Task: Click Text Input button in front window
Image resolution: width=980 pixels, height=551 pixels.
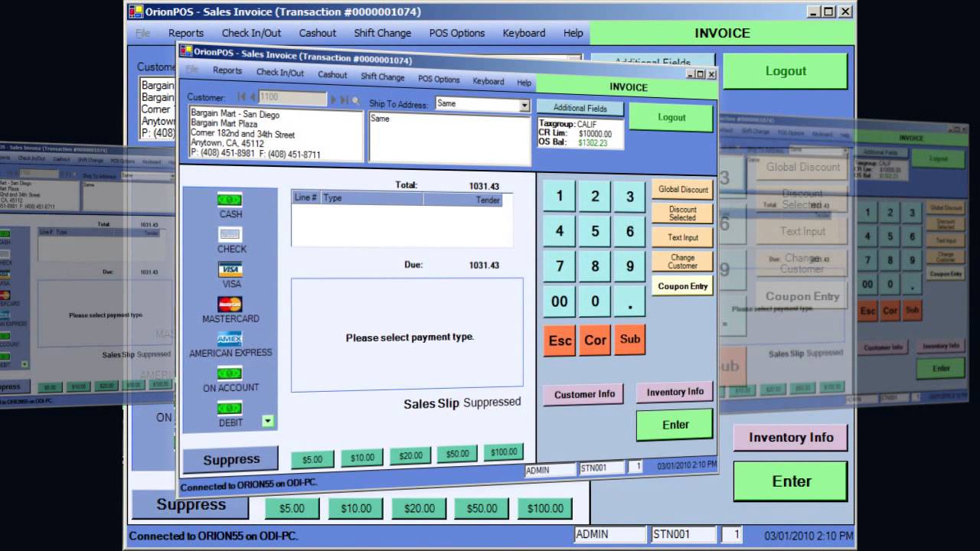Action: pos(683,237)
